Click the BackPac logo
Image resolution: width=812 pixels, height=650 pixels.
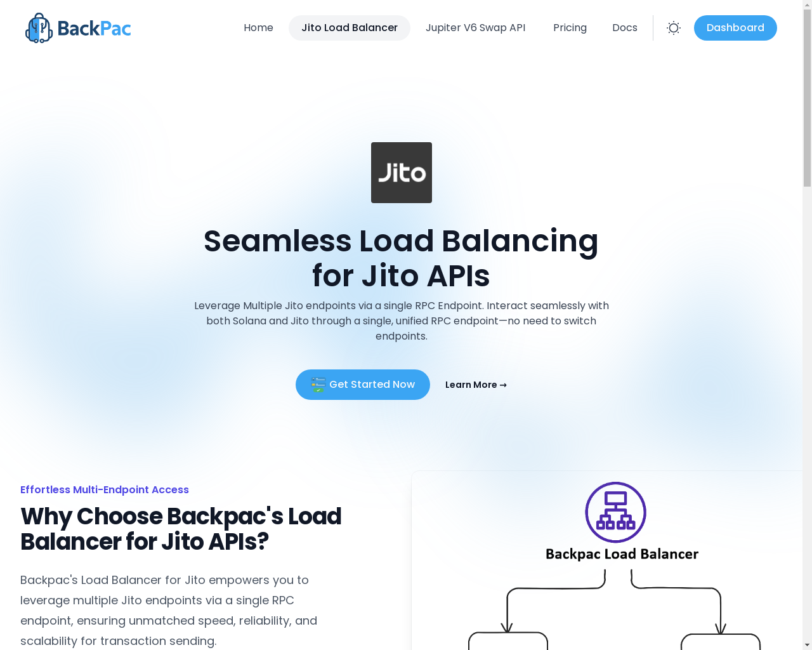78,28
